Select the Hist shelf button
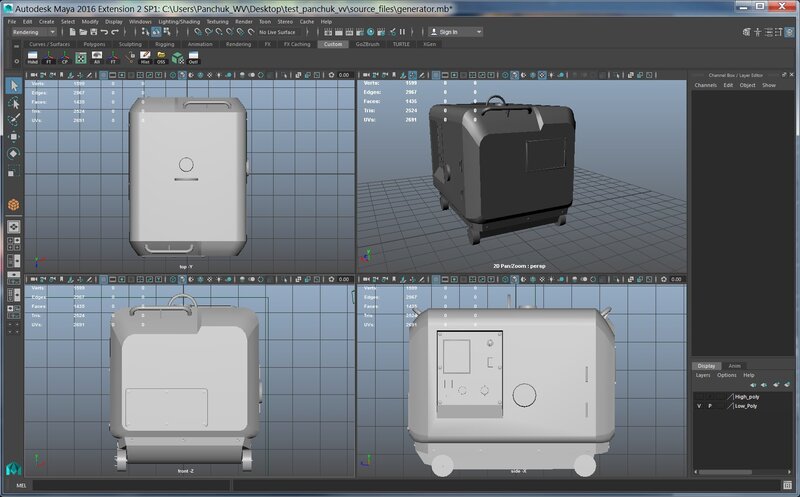This screenshot has width=800, height=497. tap(144, 58)
